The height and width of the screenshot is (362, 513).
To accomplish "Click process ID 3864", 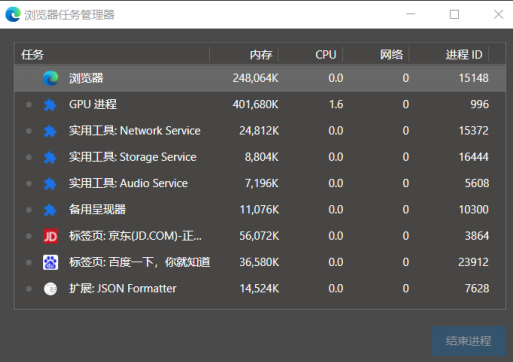I will pyautogui.click(x=477, y=236).
